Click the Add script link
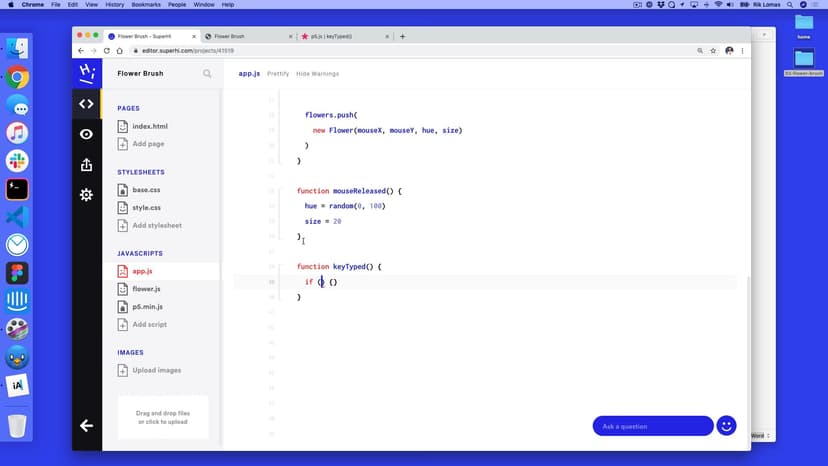Viewport: 828px width, 466px height. click(x=149, y=324)
